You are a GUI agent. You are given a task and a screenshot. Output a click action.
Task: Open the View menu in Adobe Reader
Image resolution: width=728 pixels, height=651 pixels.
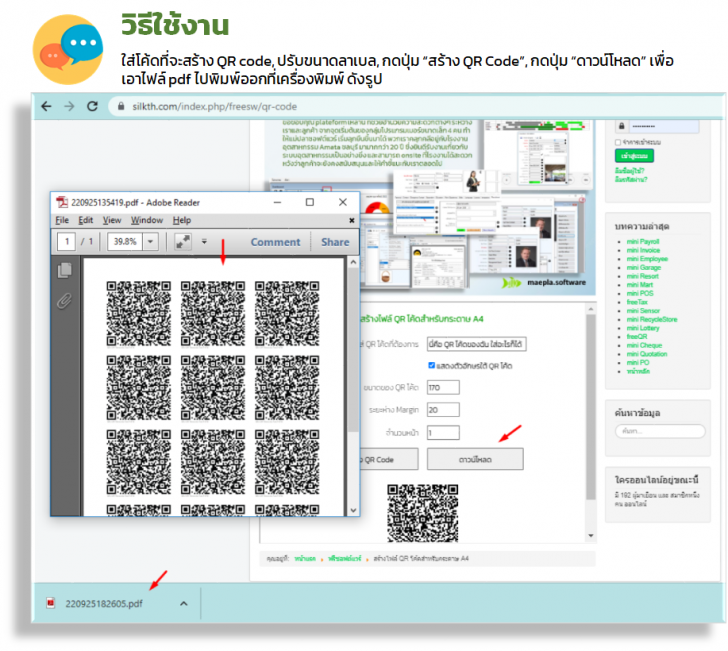112,220
